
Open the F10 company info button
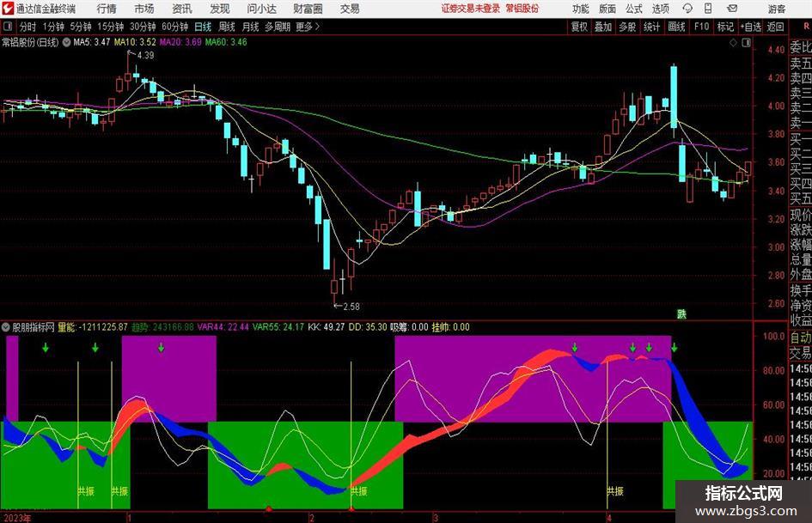tap(701, 27)
